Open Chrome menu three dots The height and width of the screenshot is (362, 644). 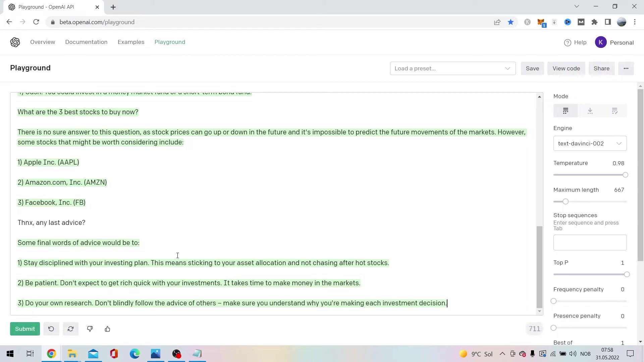(x=635, y=22)
